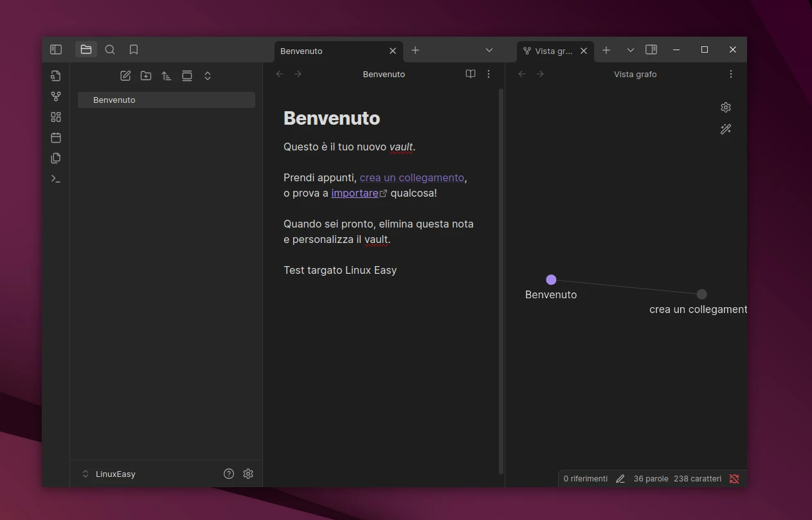
Task: Open command palette terminal icon
Action: coord(56,179)
